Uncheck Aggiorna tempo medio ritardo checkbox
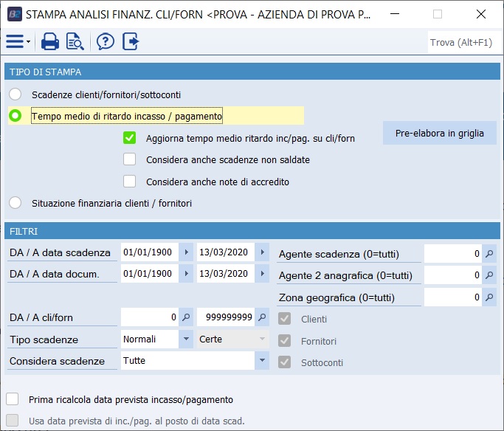 [130, 138]
